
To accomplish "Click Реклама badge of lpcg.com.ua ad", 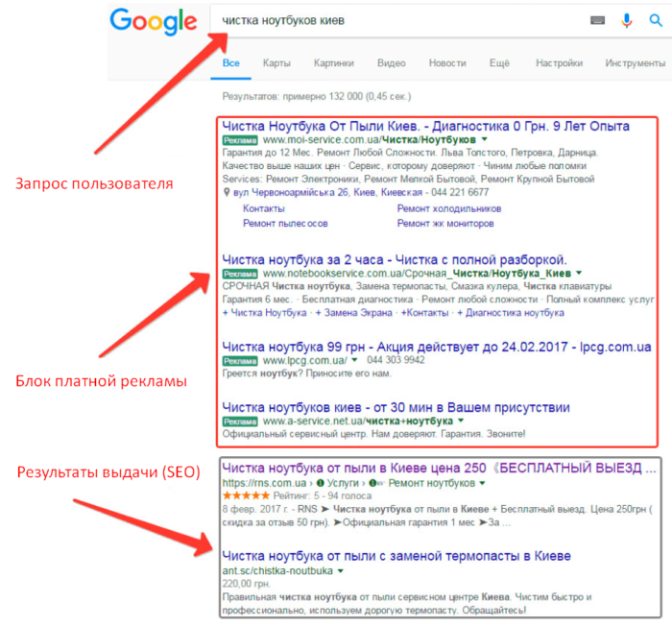I will (x=240, y=361).
